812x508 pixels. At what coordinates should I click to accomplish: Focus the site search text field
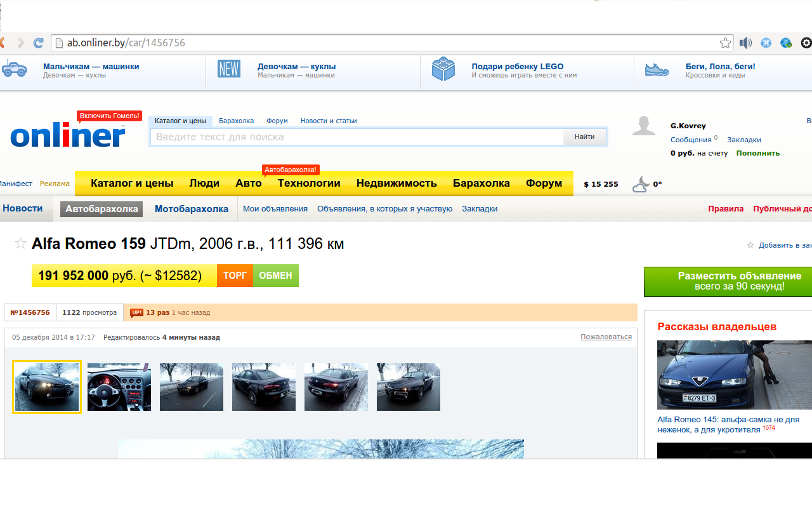click(x=357, y=137)
